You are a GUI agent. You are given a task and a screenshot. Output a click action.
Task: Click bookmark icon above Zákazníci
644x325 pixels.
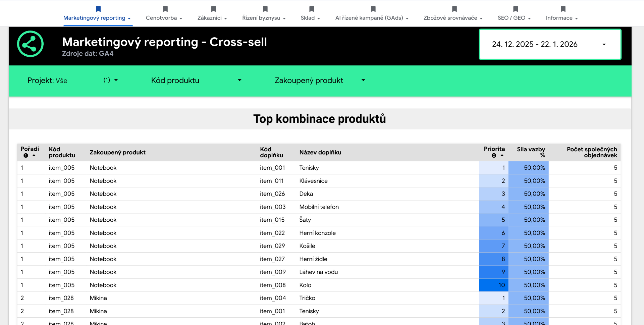pyautogui.click(x=213, y=9)
